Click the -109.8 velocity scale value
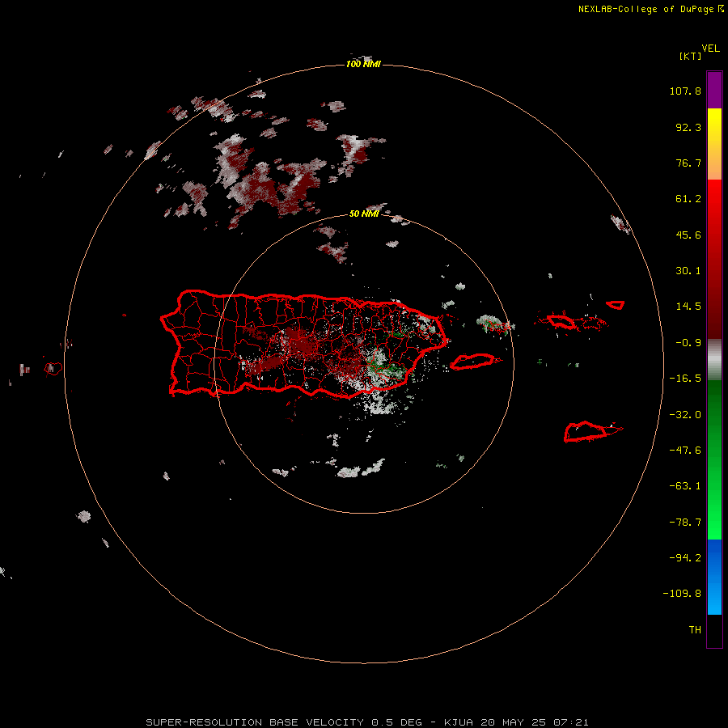Viewport: 728px width, 728px height. click(x=682, y=594)
